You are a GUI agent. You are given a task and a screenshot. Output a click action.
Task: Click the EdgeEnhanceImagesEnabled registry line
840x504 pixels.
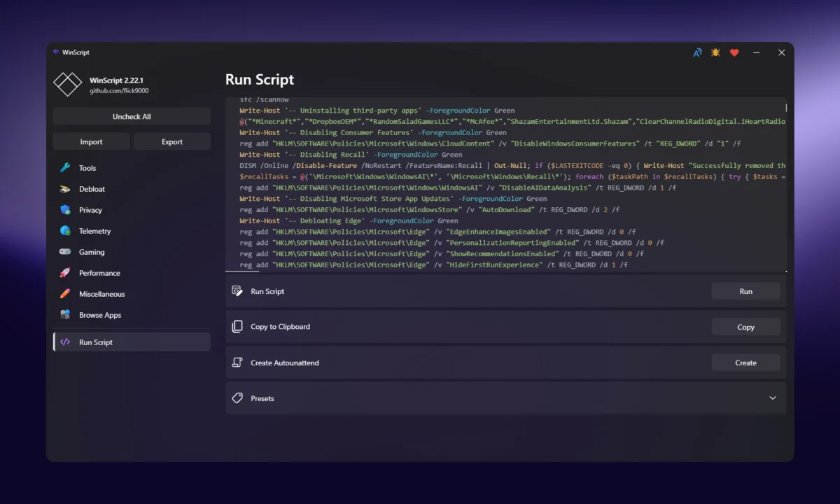pos(437,232)
